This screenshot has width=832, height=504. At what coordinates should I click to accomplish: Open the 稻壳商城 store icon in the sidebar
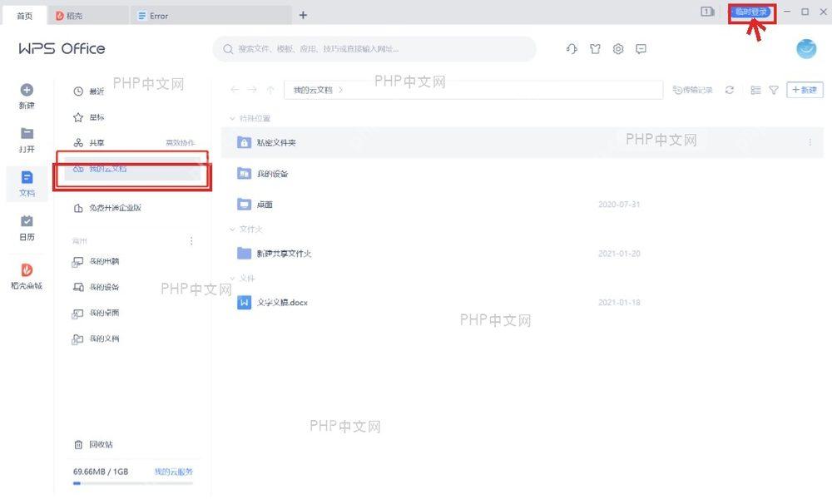point(27,276)
